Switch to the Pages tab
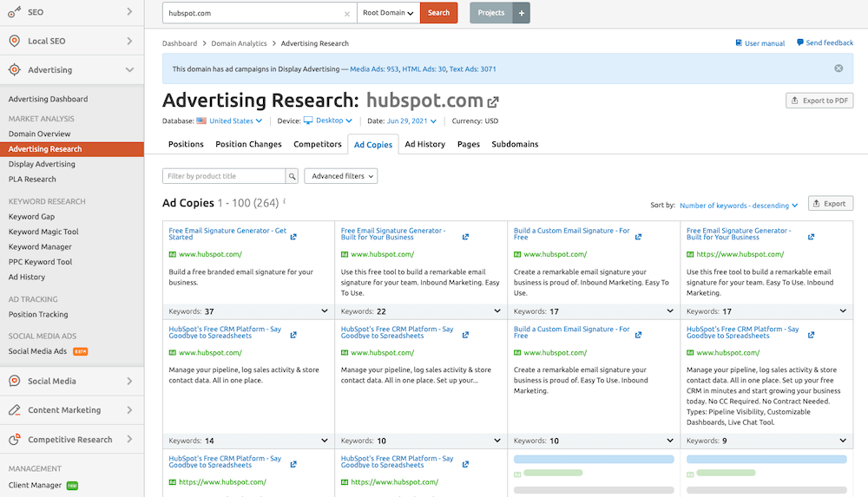Screen dimensions: 868x497 tap(469, 144)
